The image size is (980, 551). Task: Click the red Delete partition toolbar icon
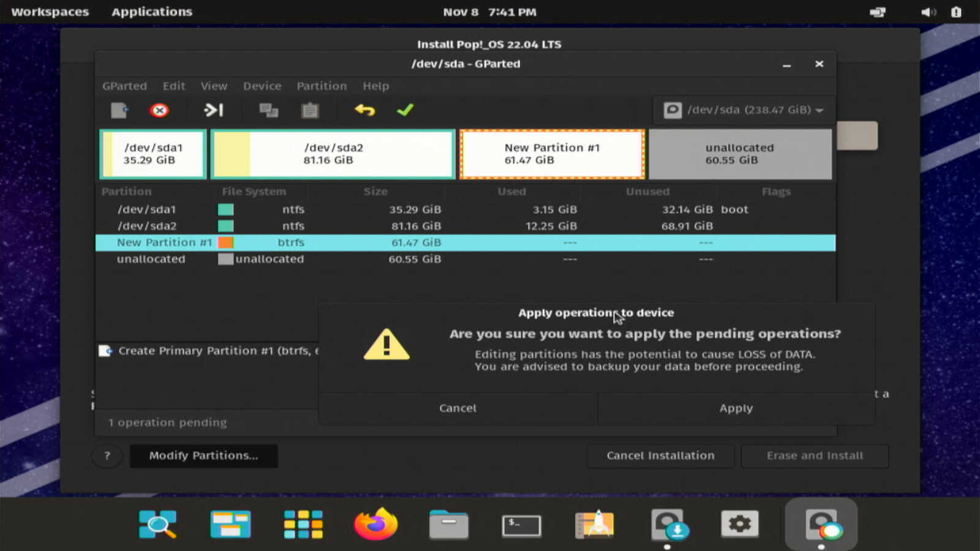pyautogui.click(x=159, y=110)
